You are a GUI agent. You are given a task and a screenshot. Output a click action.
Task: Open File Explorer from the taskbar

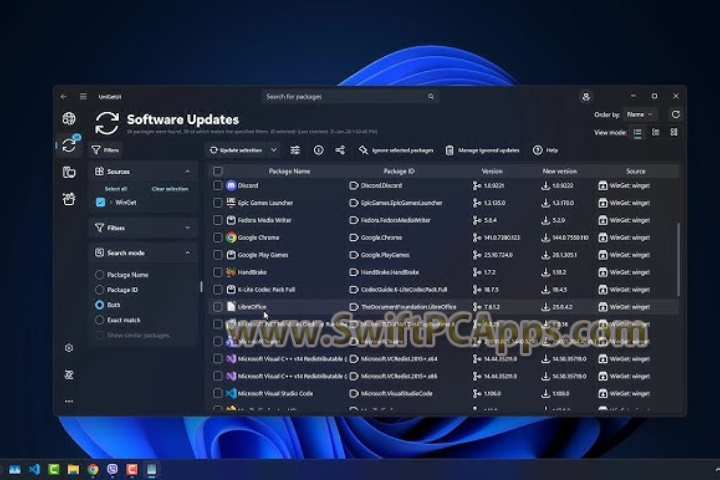pyautogui.click(x=73, y=469)
